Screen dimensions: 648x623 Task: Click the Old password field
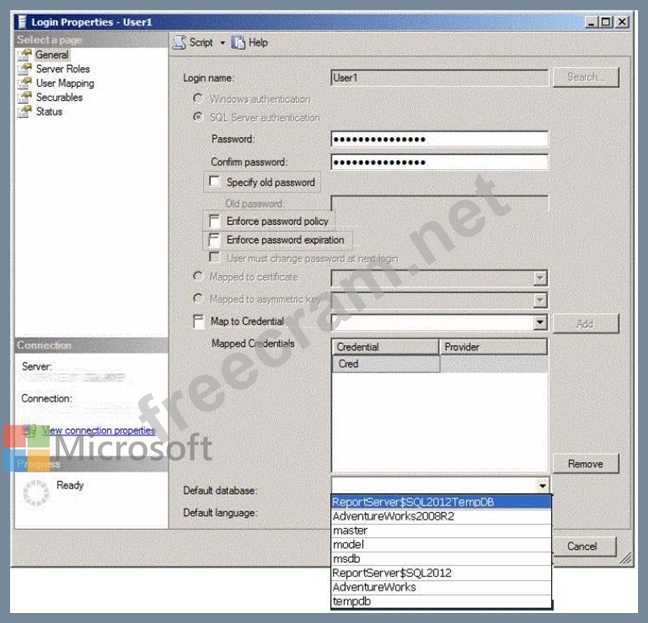coord(440,203)
